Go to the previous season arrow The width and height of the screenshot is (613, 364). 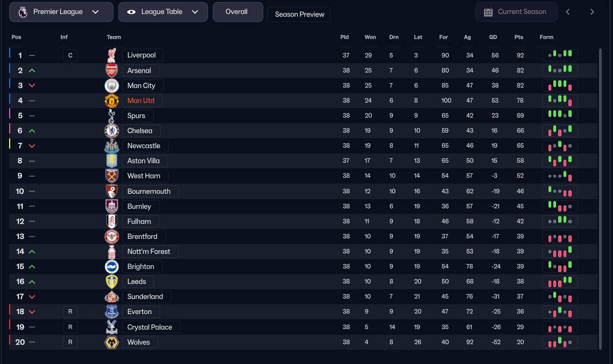(568, 12)
